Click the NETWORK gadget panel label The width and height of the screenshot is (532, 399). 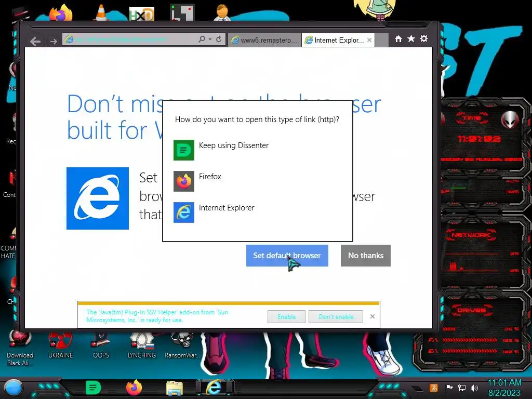tap(471, 235)
